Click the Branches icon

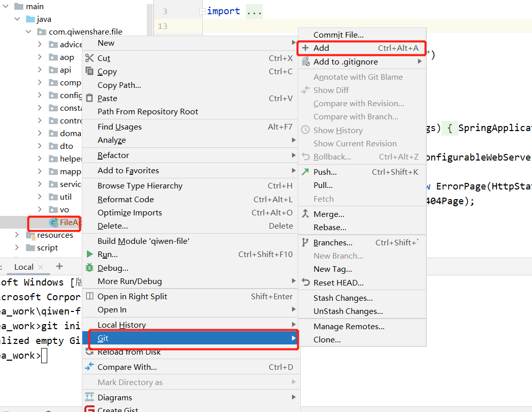[x=305, y=242]
